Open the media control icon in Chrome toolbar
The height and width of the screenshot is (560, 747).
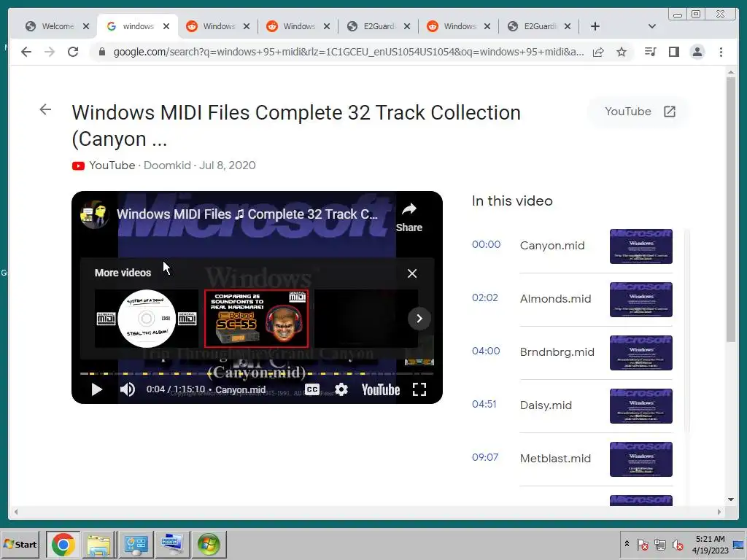[650, 52]
